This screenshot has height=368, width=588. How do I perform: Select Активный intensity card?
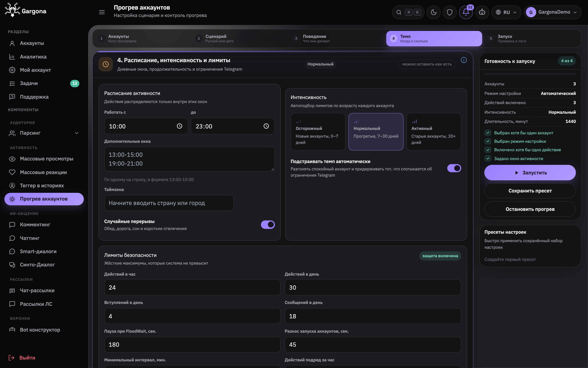point(434,132)
